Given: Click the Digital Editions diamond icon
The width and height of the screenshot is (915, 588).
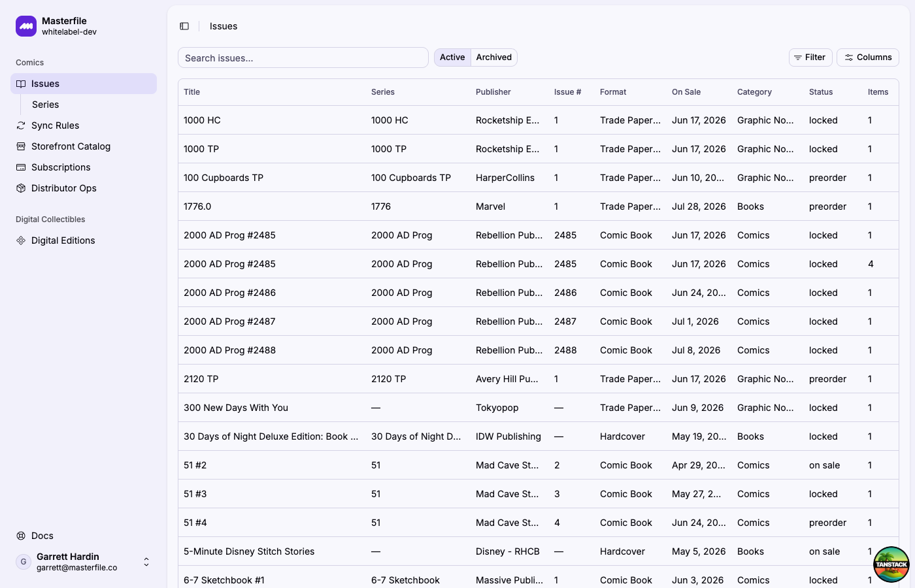Looking at the screenshot, I should coord(21,240).
